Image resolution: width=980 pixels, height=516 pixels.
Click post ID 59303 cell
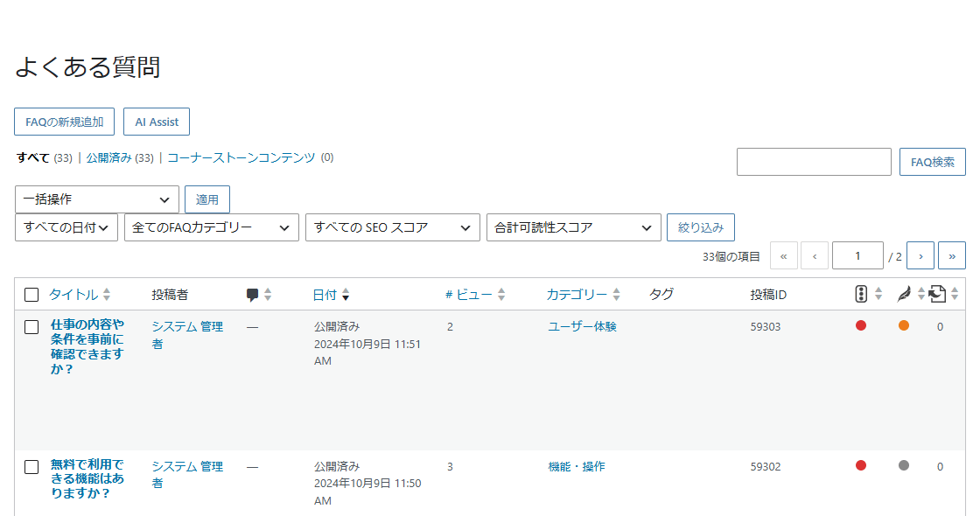click(x=766, y=327)
